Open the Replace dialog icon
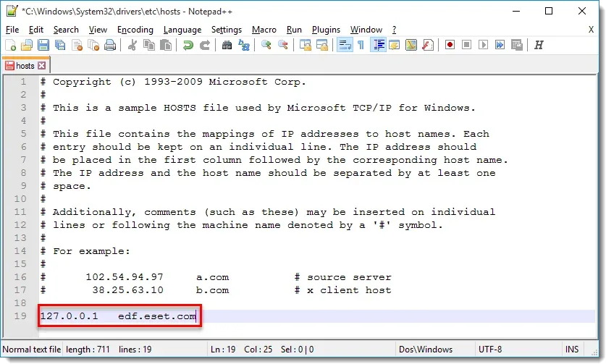This screenshot has height=364, width=606. [x=244, y=45]
